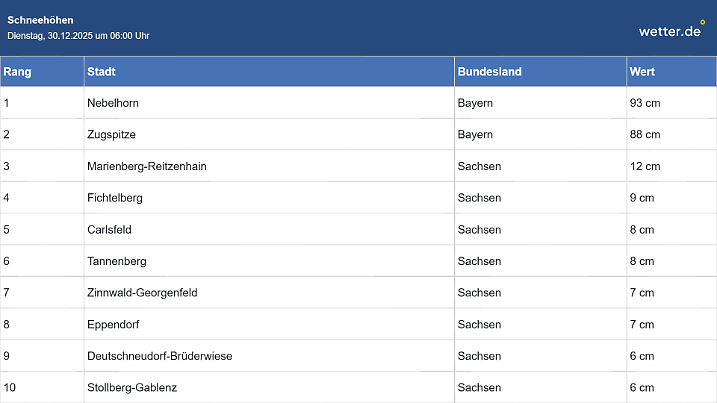717x403 pixels.
Task: Click the Wert column header
Action: pos(642,72)
